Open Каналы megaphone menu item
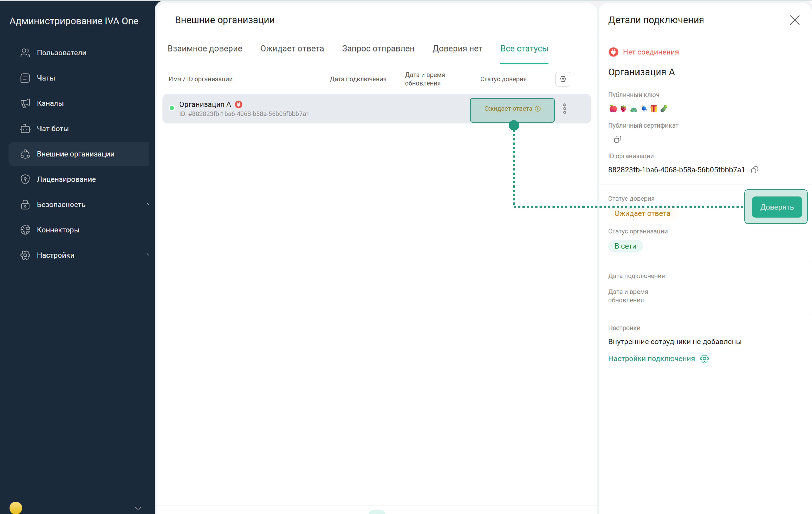Viewport: 812px width, 514px height. tap(50, 103)
